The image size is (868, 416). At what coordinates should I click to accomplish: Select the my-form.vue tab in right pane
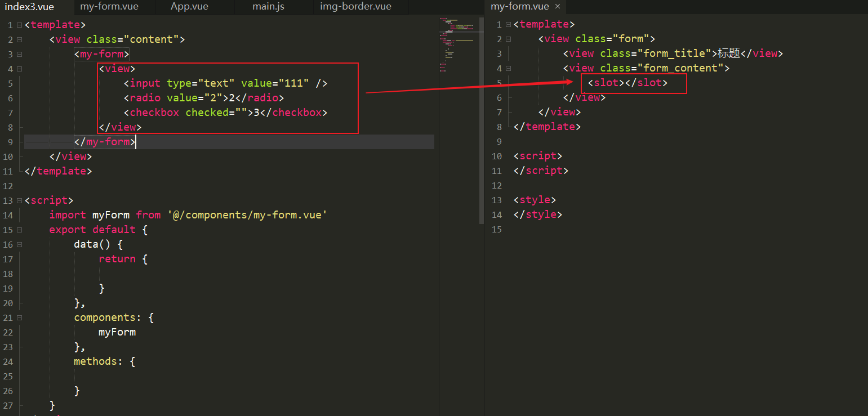pos(519,7)
